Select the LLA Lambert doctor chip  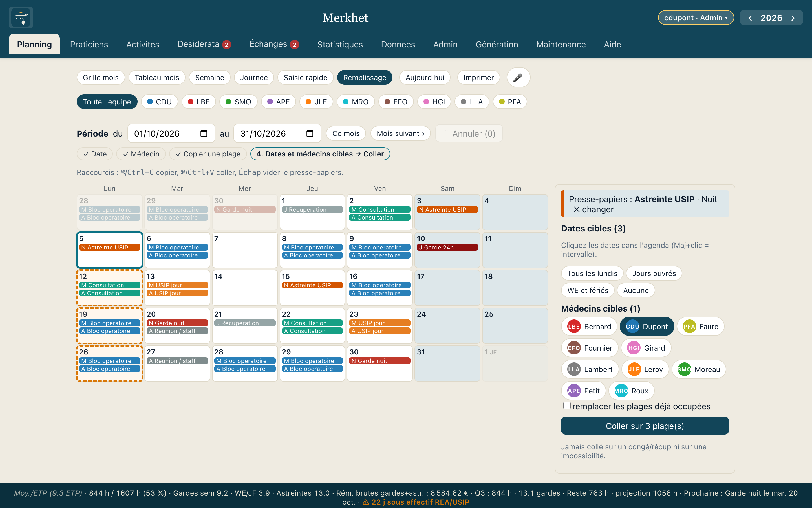click(x=590, y=369)
